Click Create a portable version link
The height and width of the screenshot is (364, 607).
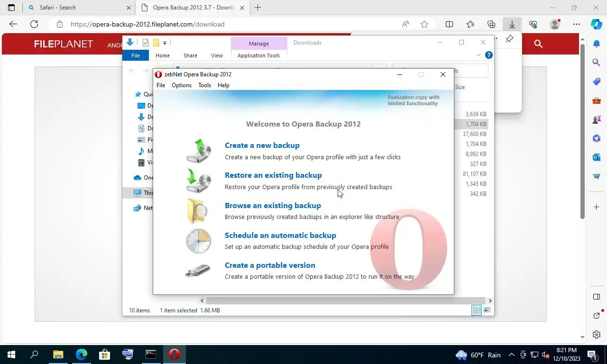(x=270, y=265)
